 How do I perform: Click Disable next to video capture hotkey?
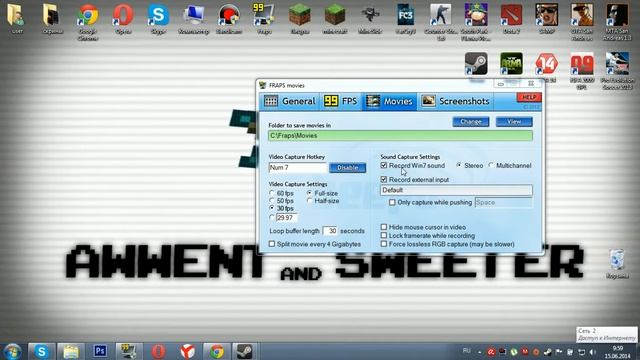347,168
